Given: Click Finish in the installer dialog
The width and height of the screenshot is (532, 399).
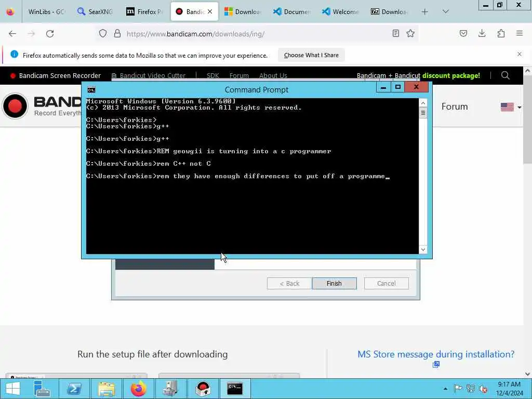Looking at the screenshot, I should [334, 283].
